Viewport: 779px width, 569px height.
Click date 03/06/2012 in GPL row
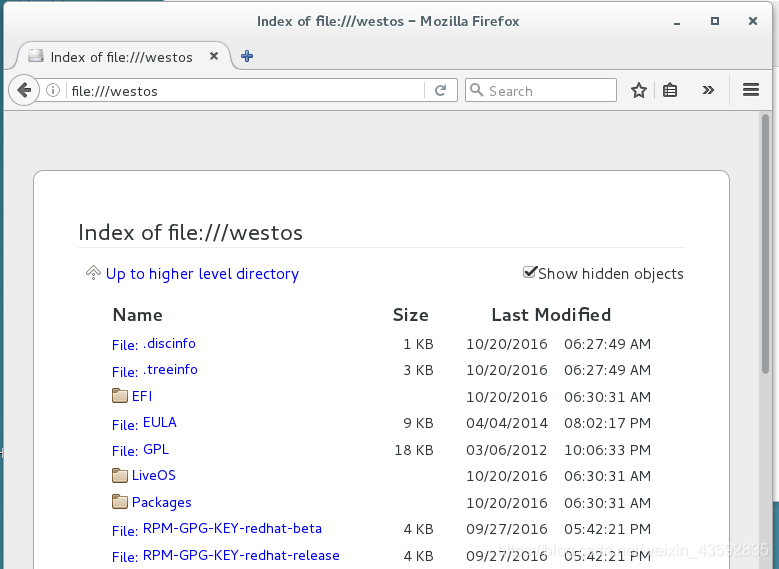tap(507, 450)
